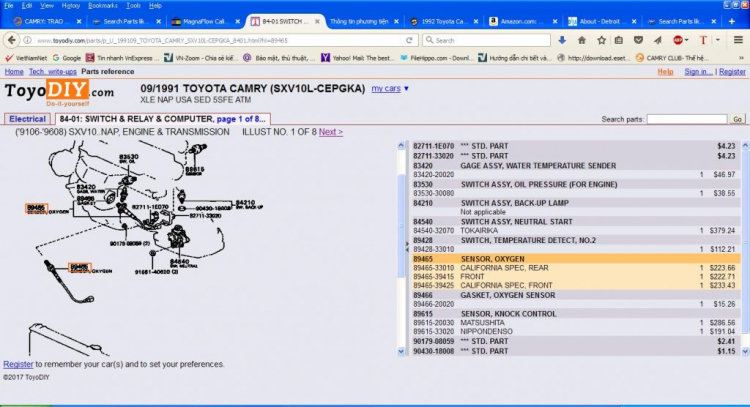
Task: Click highlighted 89465 label on upper diagram
Action: coord(36,209)
